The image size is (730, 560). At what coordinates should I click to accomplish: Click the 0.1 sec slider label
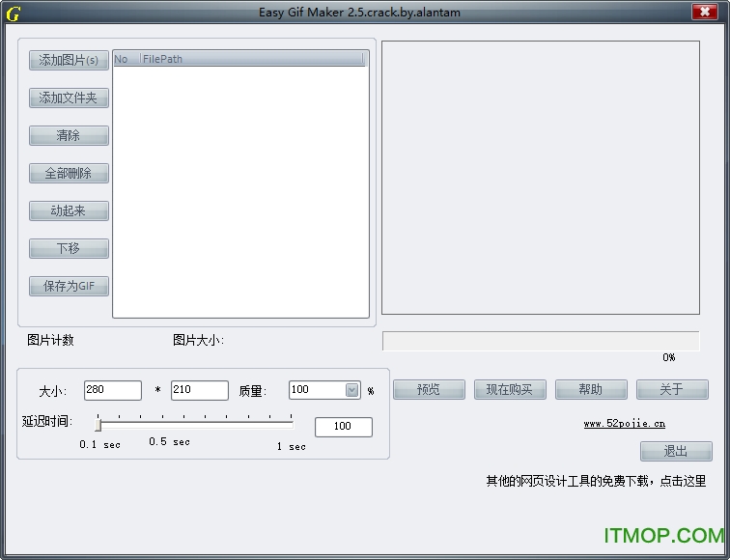click(x=99, y=445)
